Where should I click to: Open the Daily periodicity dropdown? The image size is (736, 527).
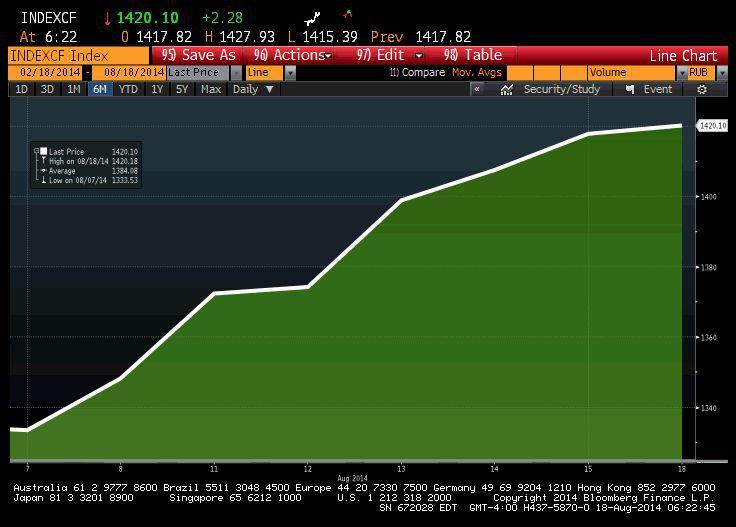pyautogui.click(x=253, y=89)
